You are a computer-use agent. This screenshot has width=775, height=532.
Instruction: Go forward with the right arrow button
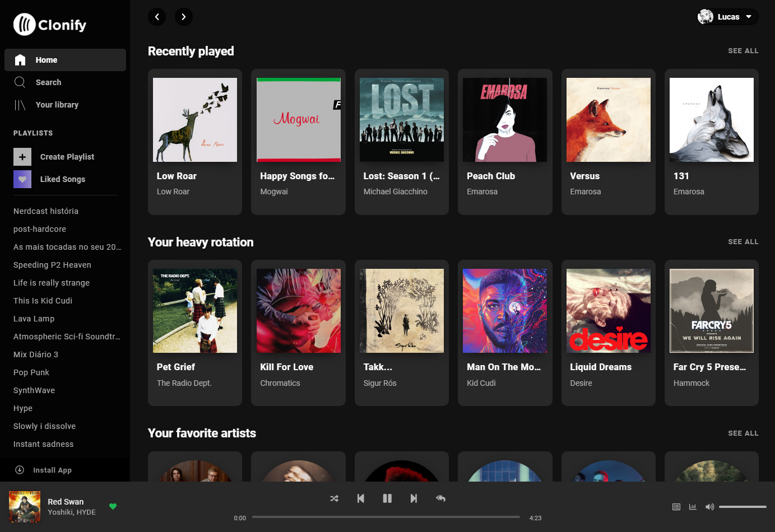pyautogui.click(x=184, y=17)
